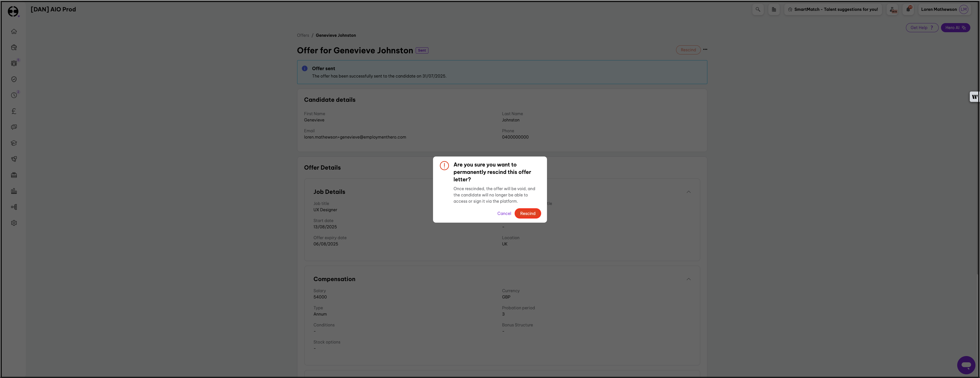Screen dimensions: 980x378
Task: Confirm with the red Rescind button
Action: 527,214
